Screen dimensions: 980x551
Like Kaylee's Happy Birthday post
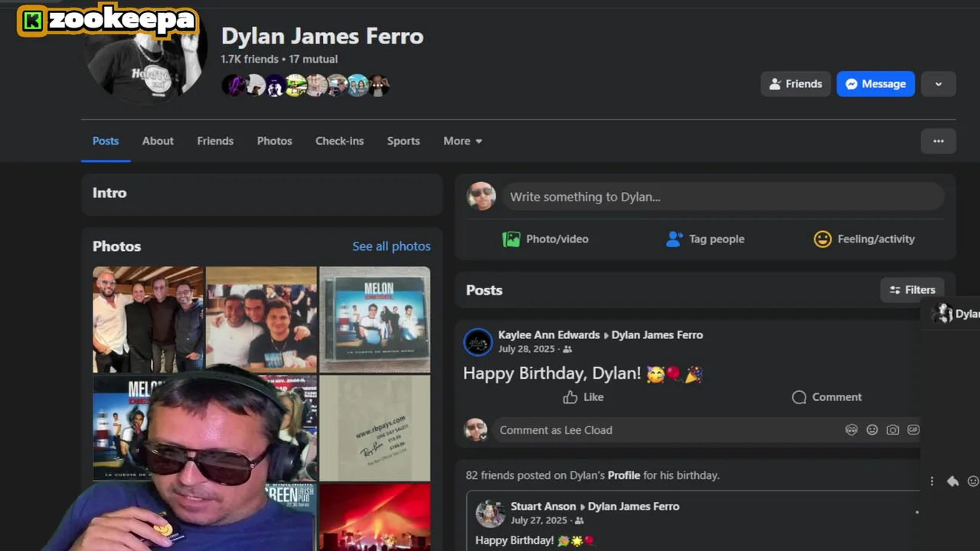click(583, 397)
